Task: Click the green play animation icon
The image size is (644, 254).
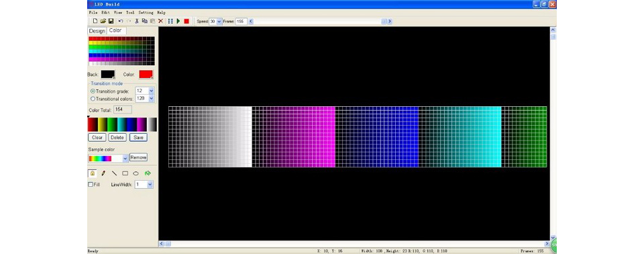Action: [178, 21]
